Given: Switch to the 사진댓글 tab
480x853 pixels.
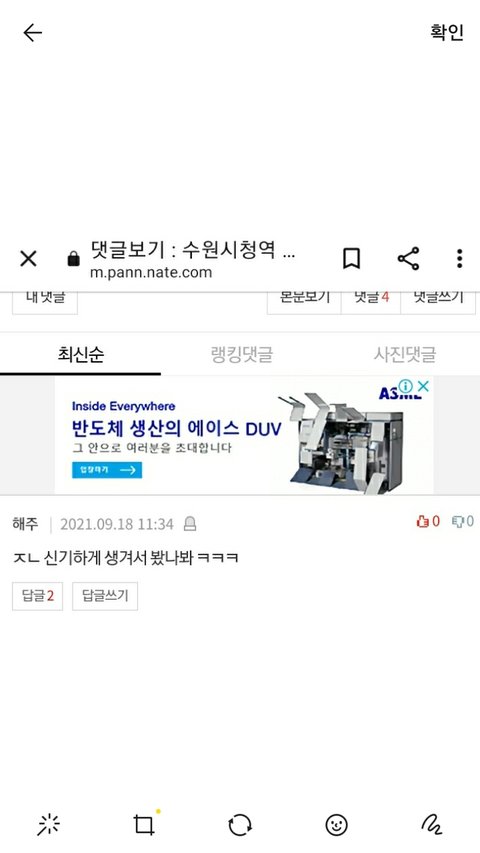Looking at the screenshot, I should coord(404,355).
